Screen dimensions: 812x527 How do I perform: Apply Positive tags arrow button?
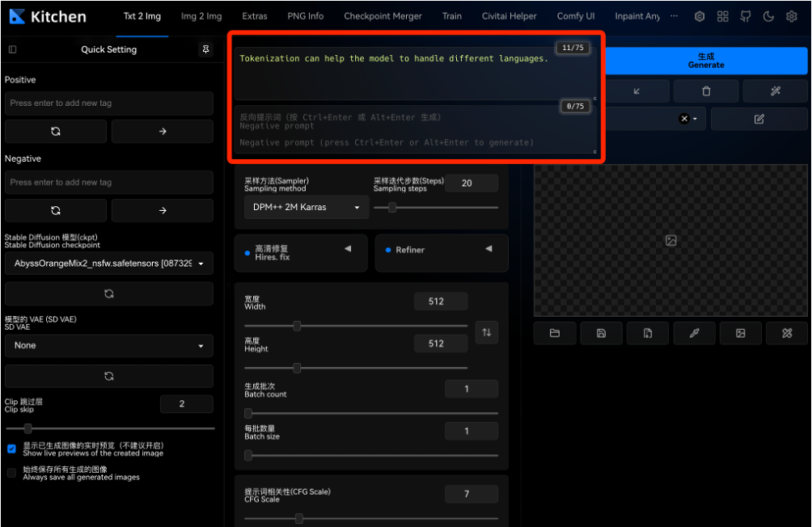point(163,132)
